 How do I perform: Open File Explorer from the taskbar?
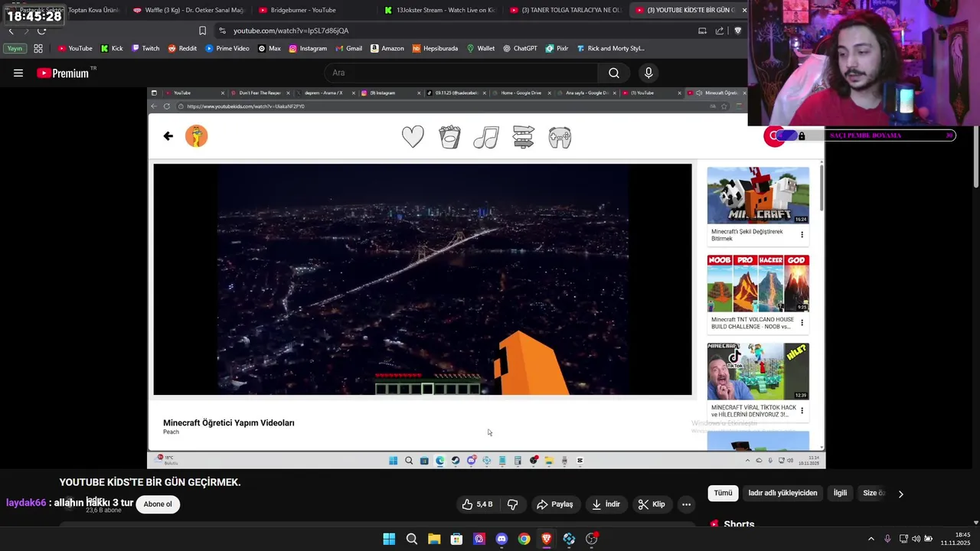[434, 539]
